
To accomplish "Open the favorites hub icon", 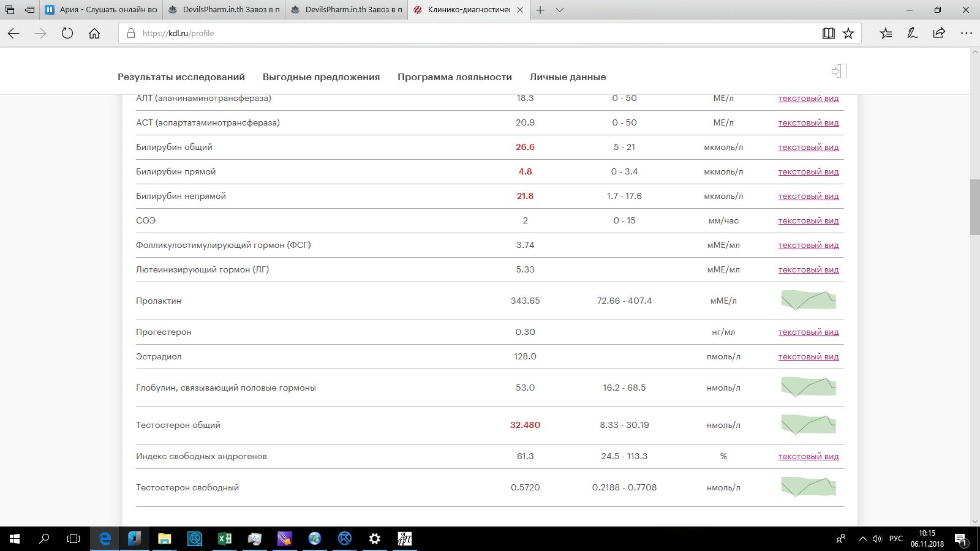I will tap(886, 34).
